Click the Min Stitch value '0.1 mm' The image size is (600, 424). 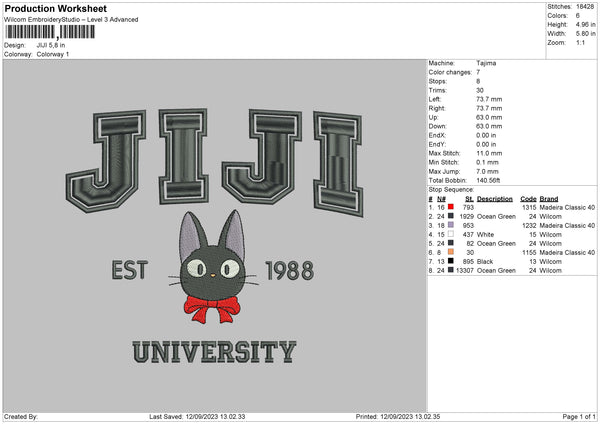click(x=487, y=162)
